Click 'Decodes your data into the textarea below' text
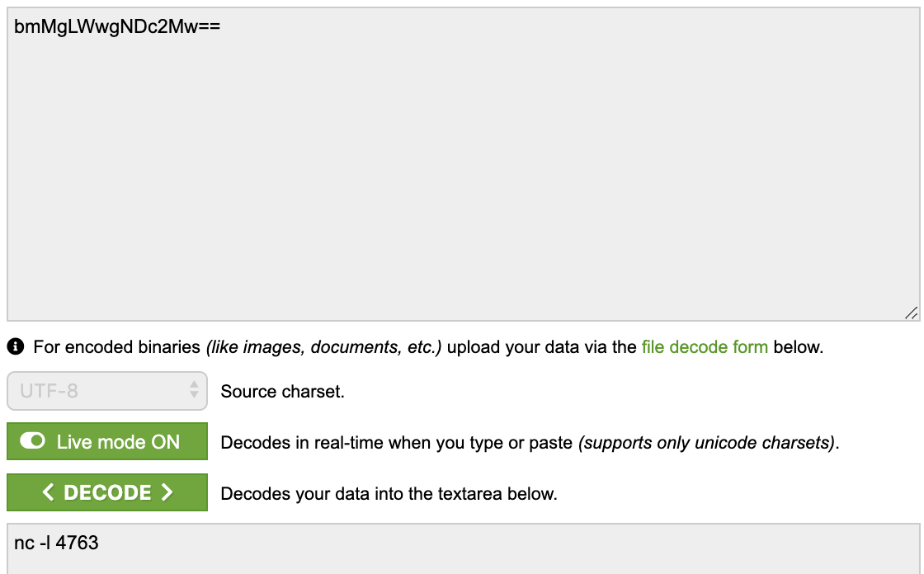Screen dimensions: 924x574 389,494
